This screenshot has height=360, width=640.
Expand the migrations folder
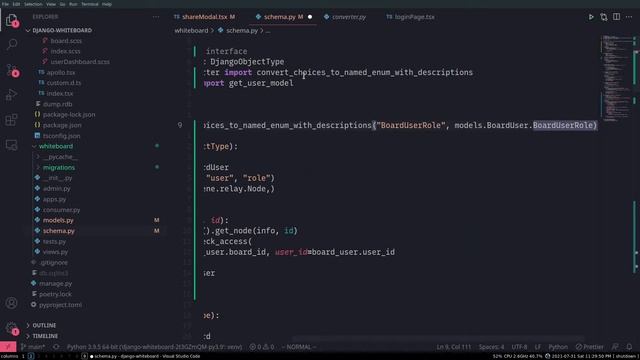pyautogui.click(x=59, y=167)
